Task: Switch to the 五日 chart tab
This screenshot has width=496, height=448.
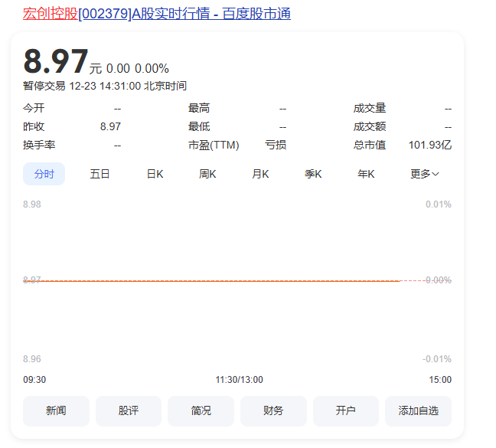Action: [100, 174]
